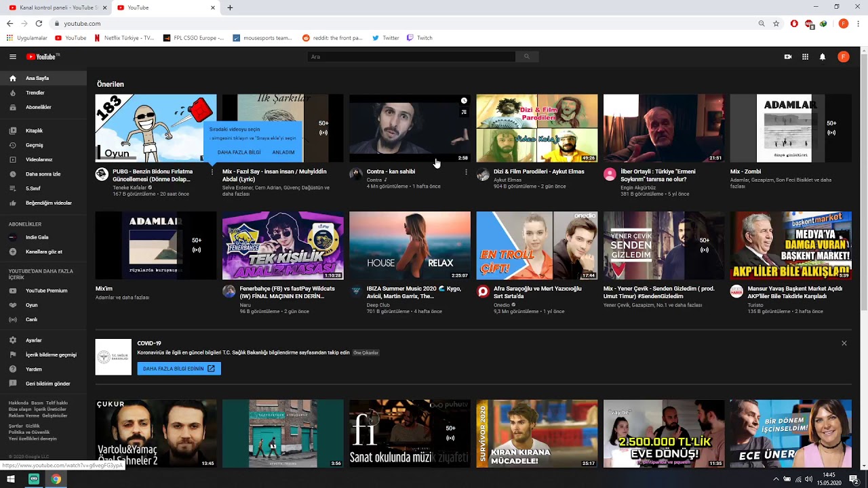868x488 pixels.
Task: Open IBIZA Summer Music 2020 thumbnail
Action: click(410, 245)
